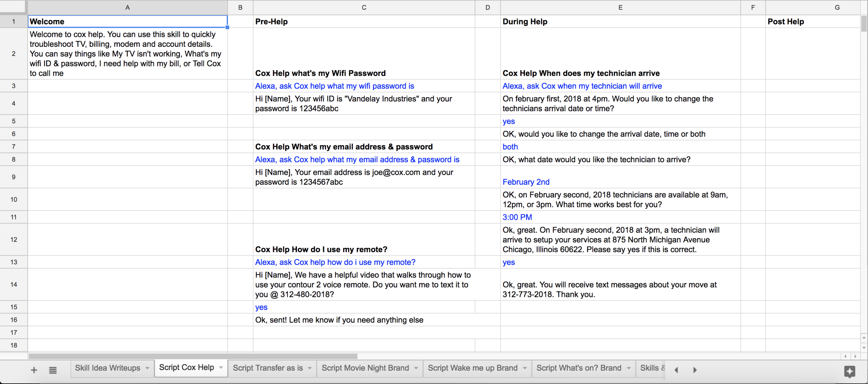The image size is (868, 384).
Task: Click the Welcome cell in A1
Action: (127, 22)
